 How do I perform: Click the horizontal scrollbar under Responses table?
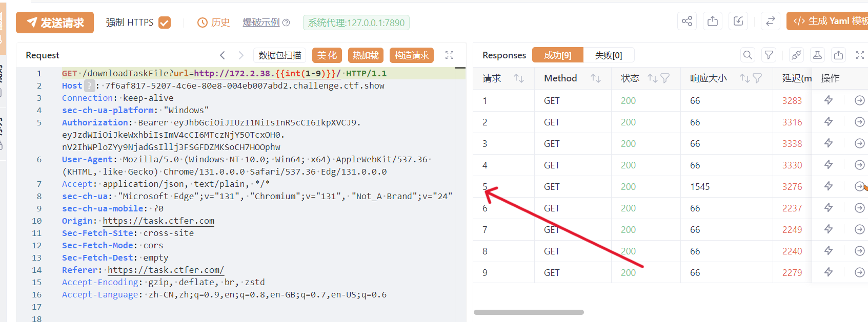coord(529,312)
